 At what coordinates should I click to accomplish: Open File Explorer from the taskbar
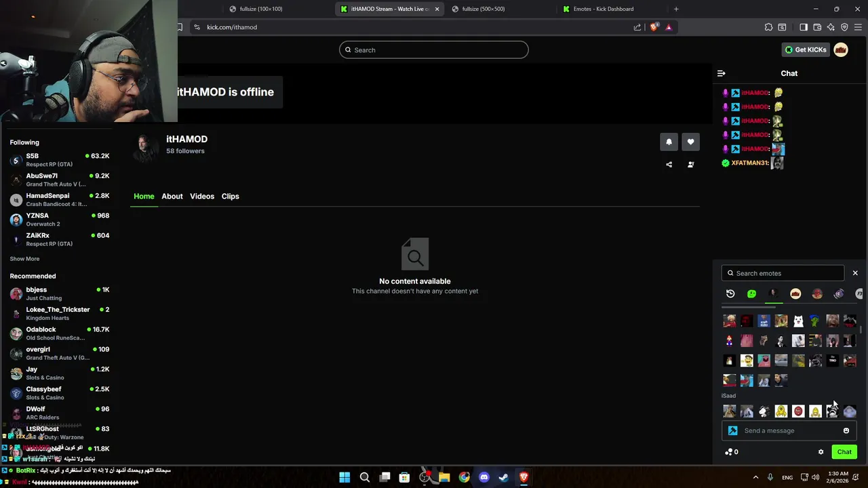(x=444, y=477)
